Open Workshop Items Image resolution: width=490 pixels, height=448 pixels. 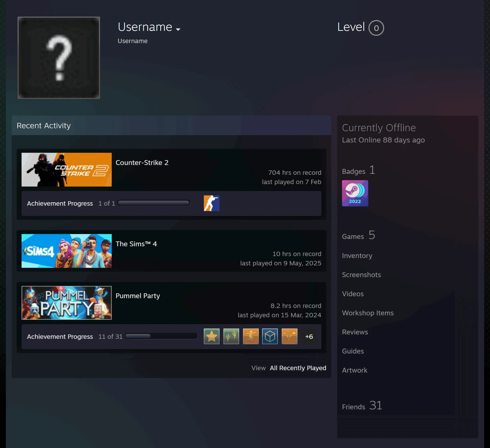pos(368,313)
